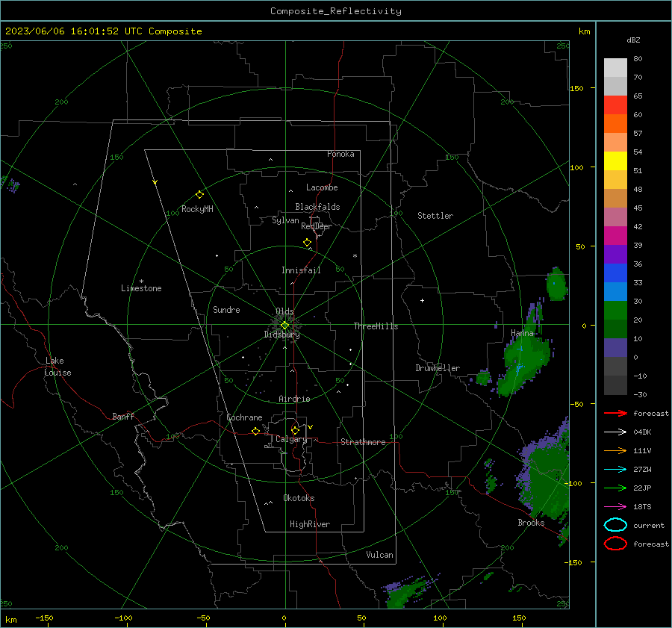Image resolution: width=672 pixels, height=628 pixels.
Task: Click the yellow diamond marker below Cochrane
Action: click(255, 431)
